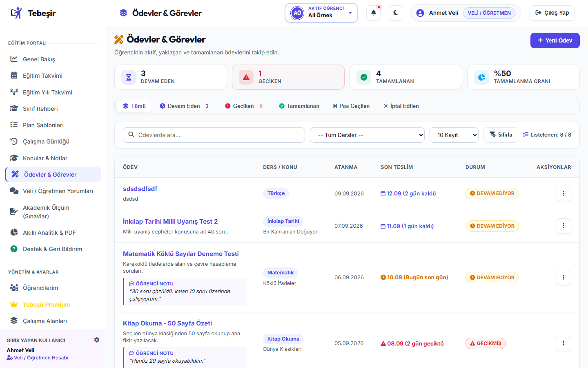Image resolution: width=588 pixels, height=368 pixels.
Task: Open Matematik Köklü Sayılar Deneme Testi link
Action: 180,254
